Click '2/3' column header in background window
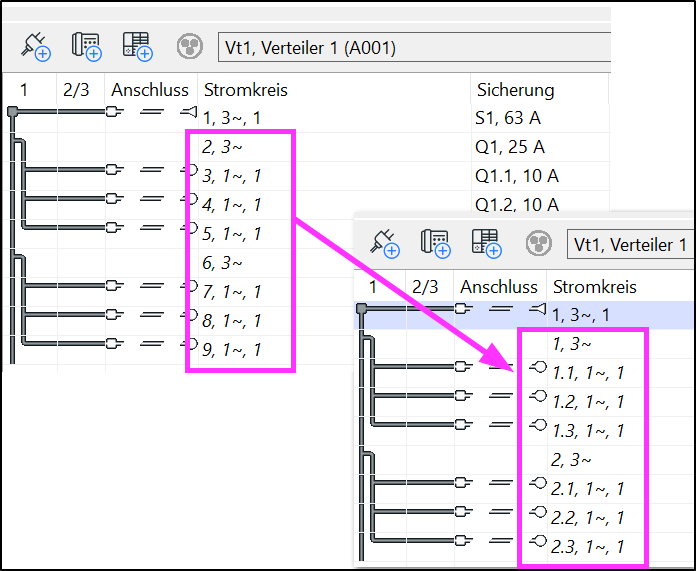696x571 pixels. (76, 90)
